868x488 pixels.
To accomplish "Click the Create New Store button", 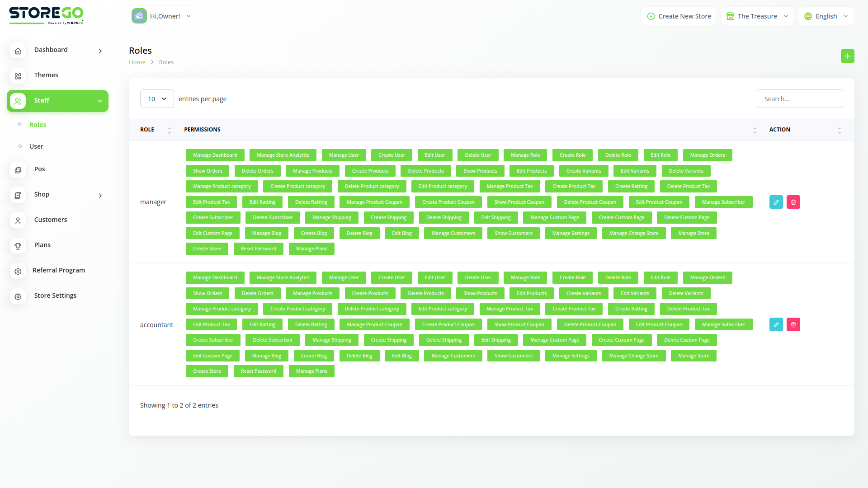I will tap(679, 16).
